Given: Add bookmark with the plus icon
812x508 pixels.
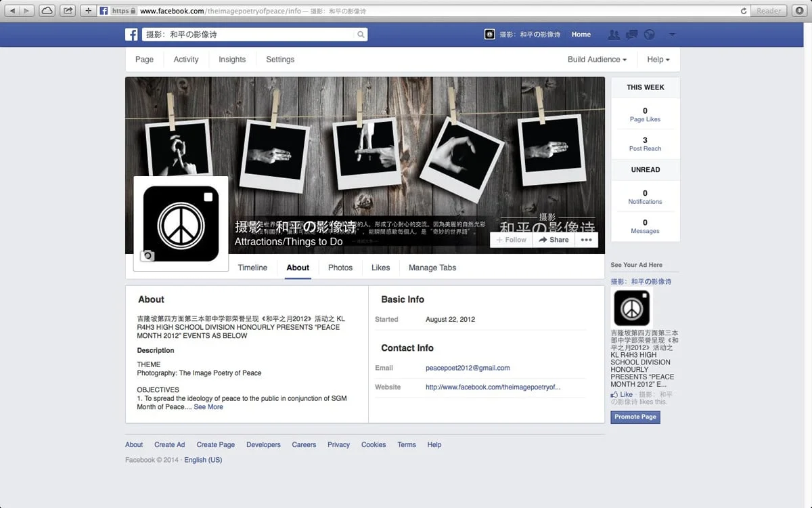Looking at the screenshot, I should pos(89,11).
